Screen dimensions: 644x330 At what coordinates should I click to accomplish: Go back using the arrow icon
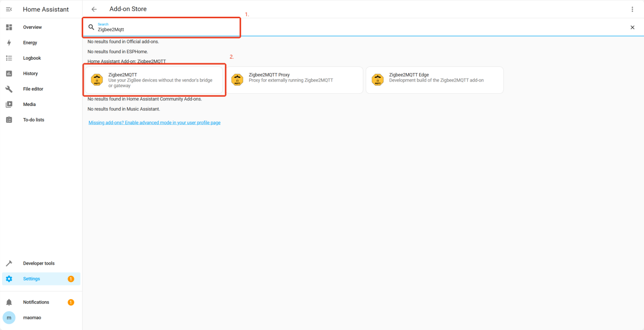click(94, 9)
